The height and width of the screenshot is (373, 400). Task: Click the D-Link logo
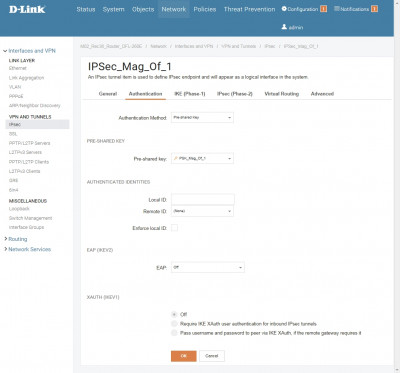[x=27, y=9]
